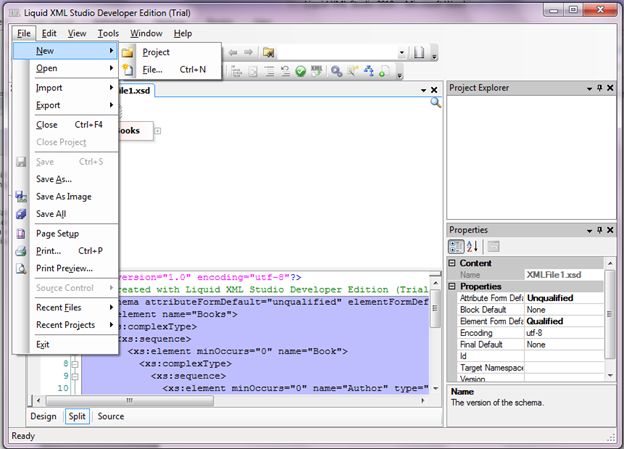Switch to the Source view tab
The image size is (624, 449).
[110, 416]
